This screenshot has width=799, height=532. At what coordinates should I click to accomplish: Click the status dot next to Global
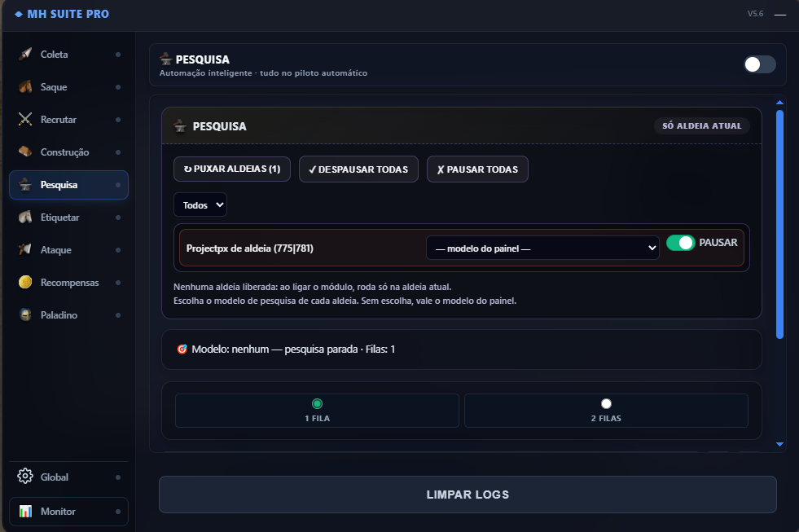(x=118, y=477)
